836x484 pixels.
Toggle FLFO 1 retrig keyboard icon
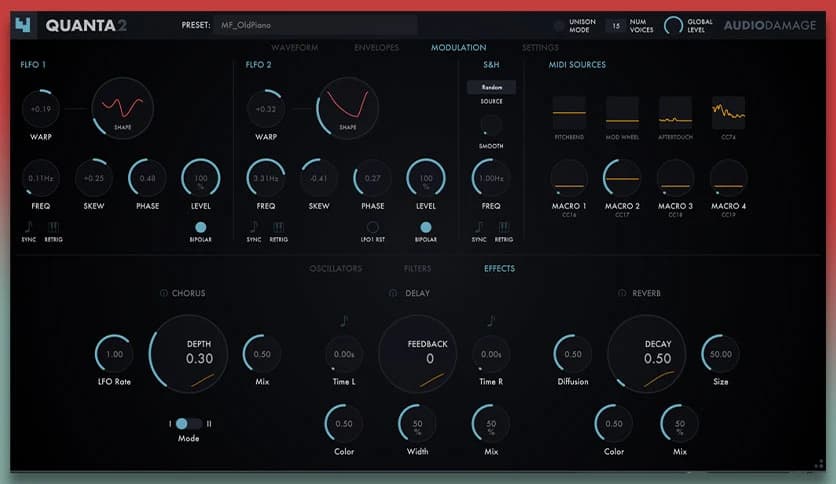(53, 228)
